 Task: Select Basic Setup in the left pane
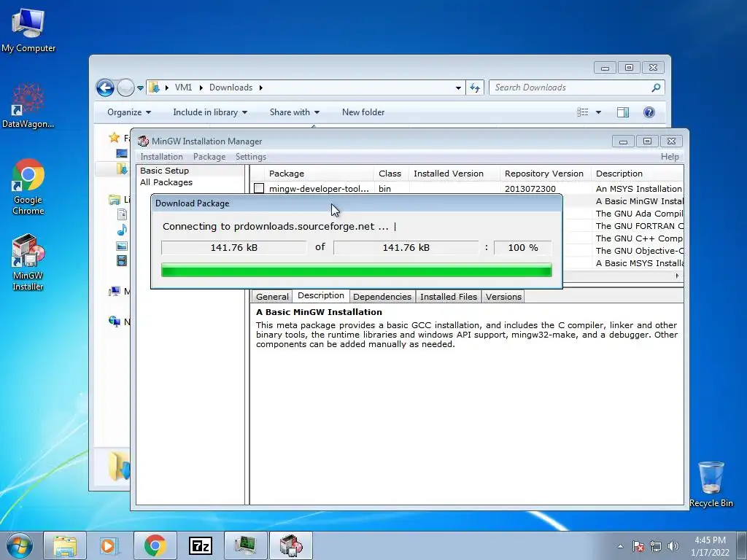tap(164, 171)
